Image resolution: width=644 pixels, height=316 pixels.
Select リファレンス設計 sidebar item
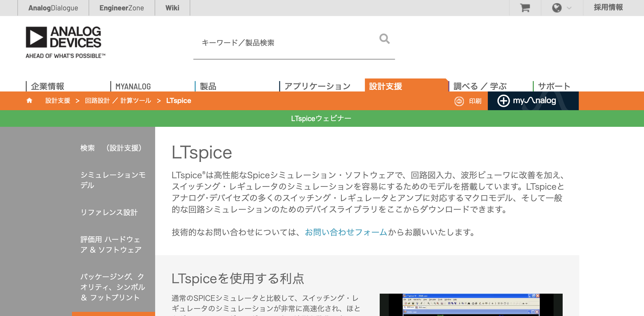[109, 212]
